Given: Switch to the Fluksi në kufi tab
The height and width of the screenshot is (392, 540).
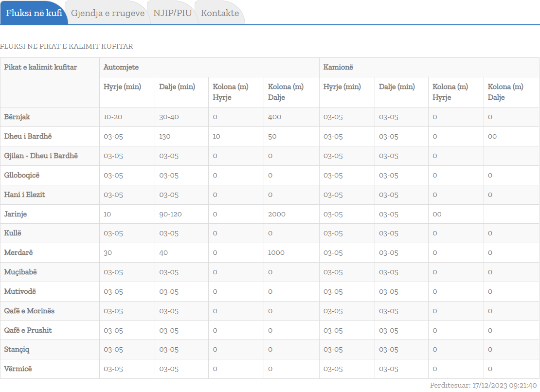Looking at the screenshot, I should (x=34, y=13).
